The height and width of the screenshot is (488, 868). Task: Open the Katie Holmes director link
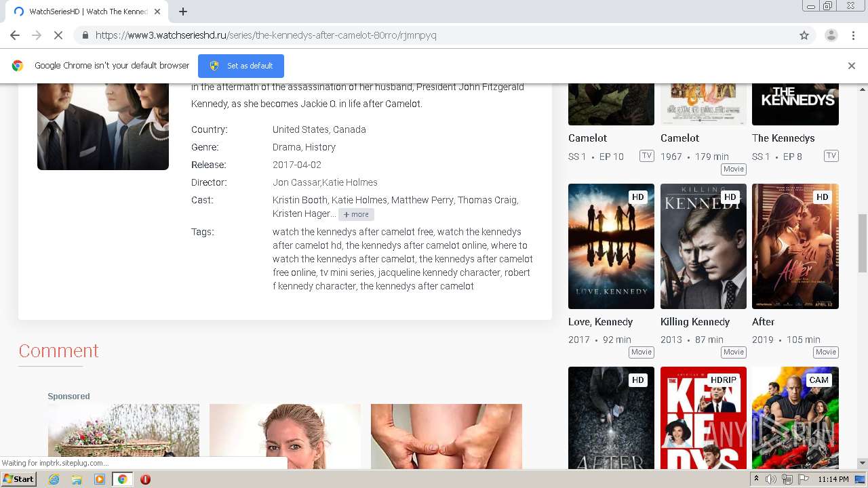point(350,182)
